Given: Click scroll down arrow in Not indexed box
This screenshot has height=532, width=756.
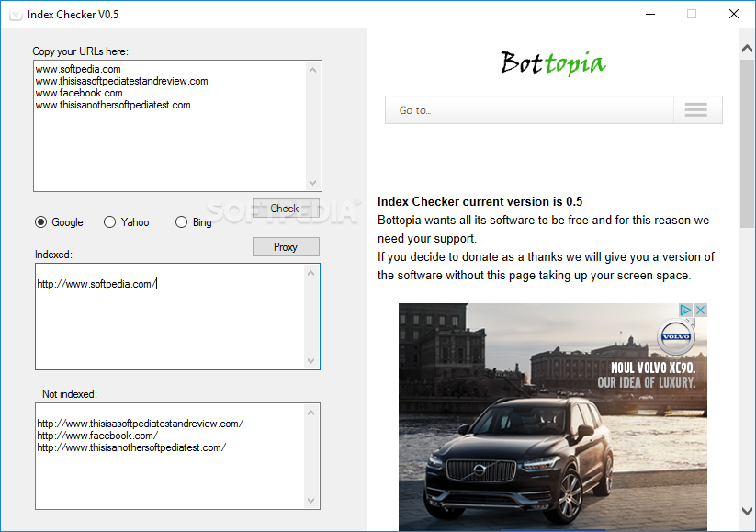Looking at the screenshot, I should coord(311,500).
